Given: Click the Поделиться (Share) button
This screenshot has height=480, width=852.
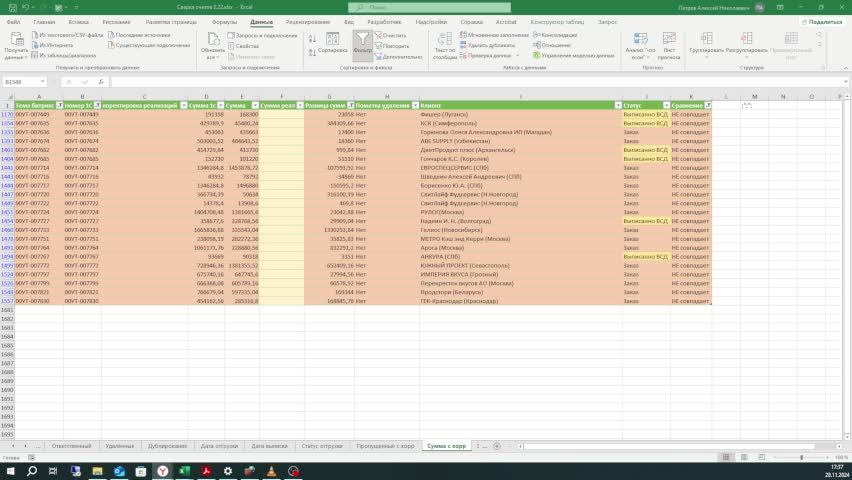Looking at the screenshot, I should pyautogui.click(x=822, y=22).
